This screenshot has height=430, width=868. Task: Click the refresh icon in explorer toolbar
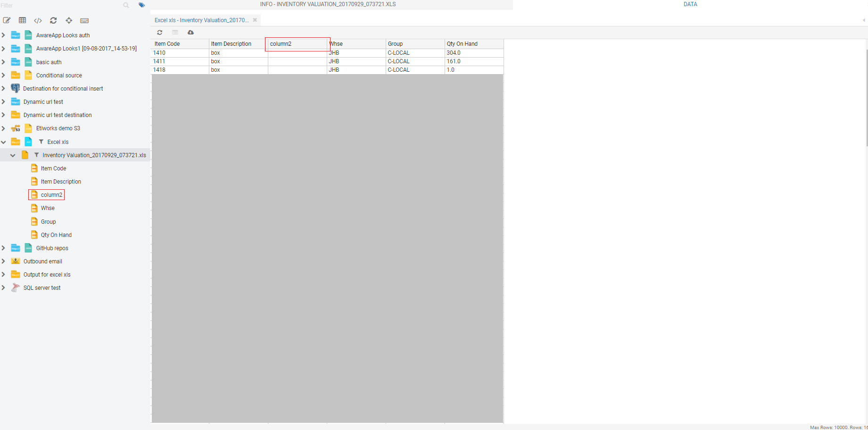[53, 20]
